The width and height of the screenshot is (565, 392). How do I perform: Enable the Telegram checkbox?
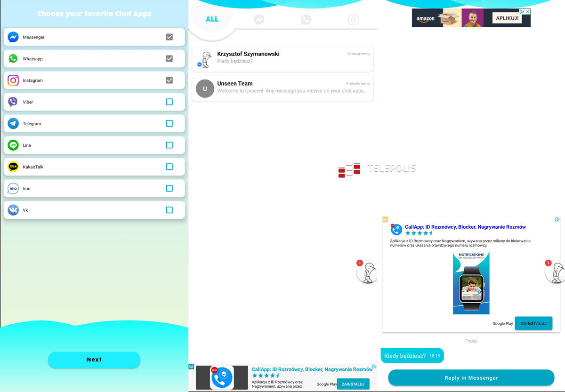point(169,124)
